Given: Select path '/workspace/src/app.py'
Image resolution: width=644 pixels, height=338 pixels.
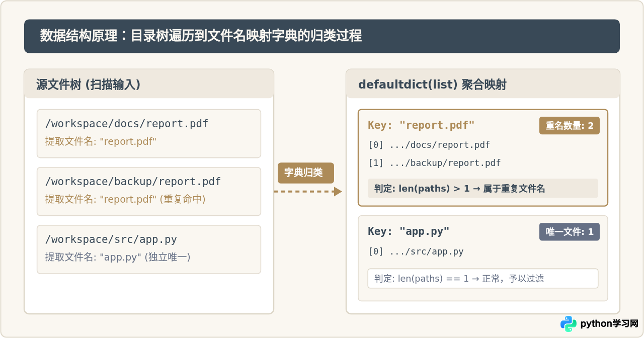Looking at the screenshot, I should pos(111,239).
